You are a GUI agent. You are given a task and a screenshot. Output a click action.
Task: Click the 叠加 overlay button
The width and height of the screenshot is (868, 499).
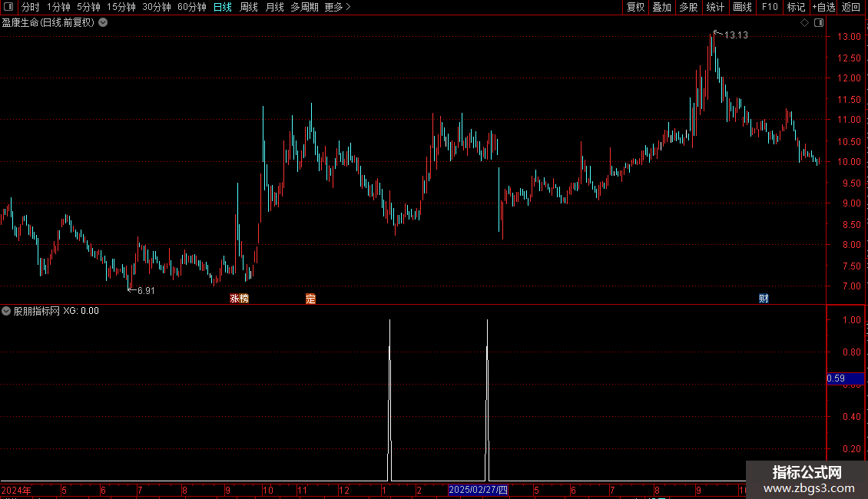pyautogui.click(x=661, y=7)
